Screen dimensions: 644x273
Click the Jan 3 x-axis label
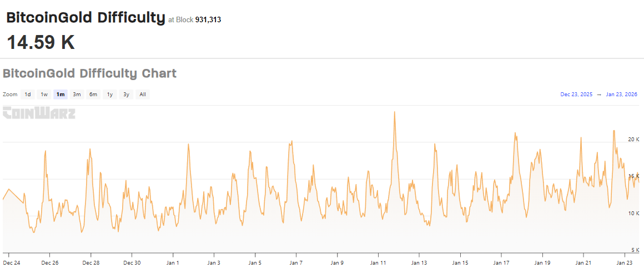[214, 262]
